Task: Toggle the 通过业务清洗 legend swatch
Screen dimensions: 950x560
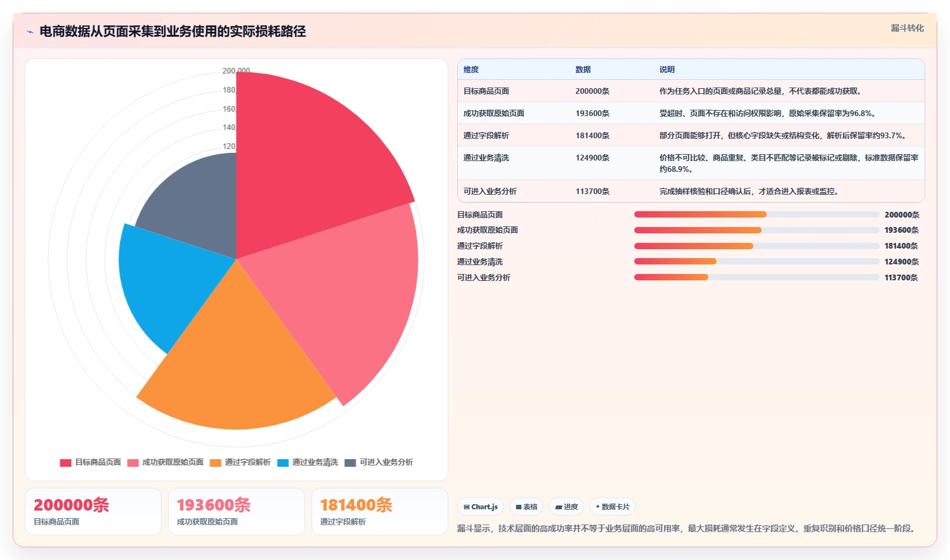Action: pyautogui.click(x=283, y=462)
